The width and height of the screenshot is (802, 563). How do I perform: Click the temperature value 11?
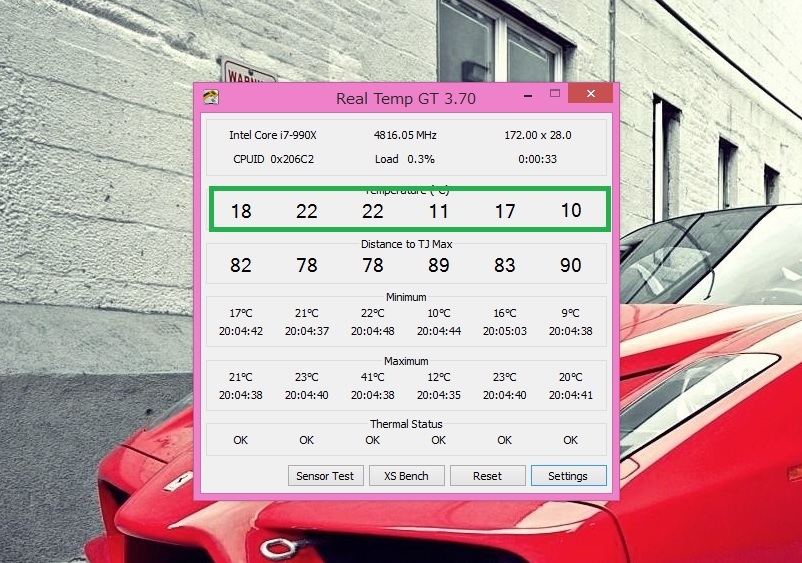(438, 211)
